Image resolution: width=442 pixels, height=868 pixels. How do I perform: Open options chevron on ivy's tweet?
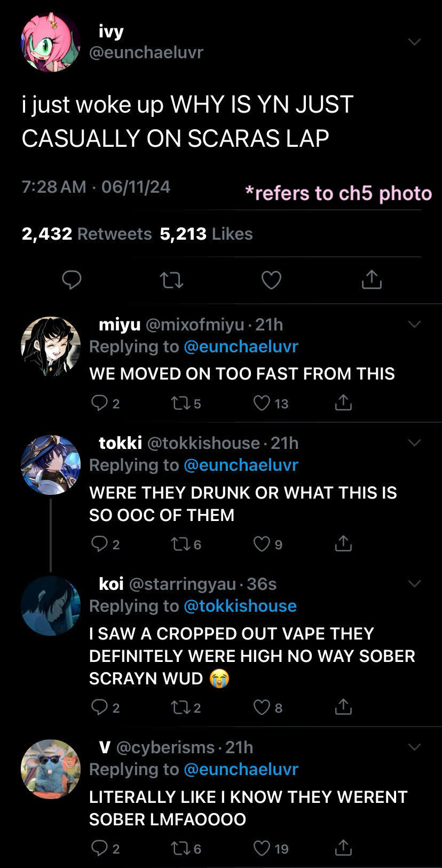click(414, 42)
